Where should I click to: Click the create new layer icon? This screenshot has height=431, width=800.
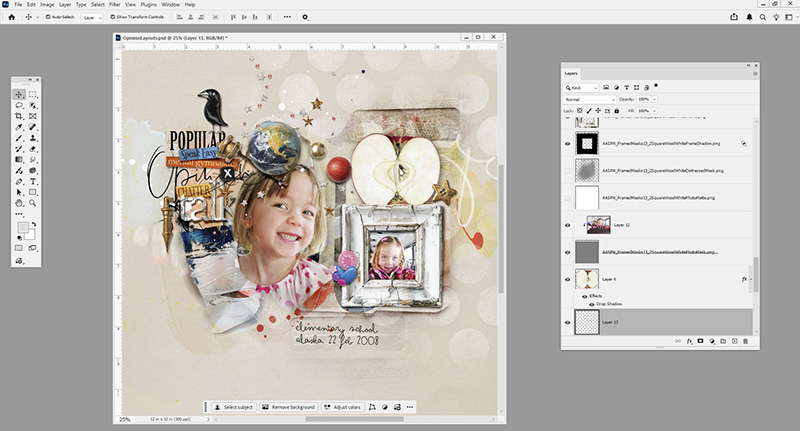click(x=734, y=341)
